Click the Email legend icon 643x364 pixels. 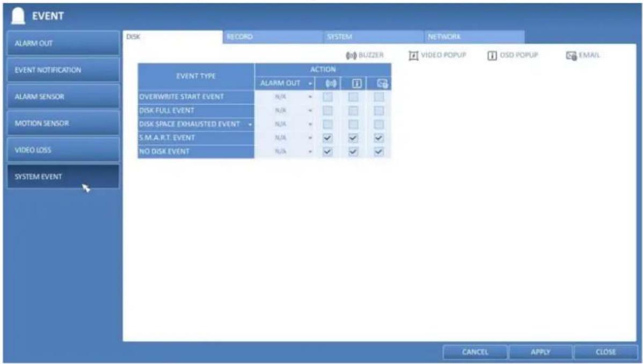(x=571, y=56)
